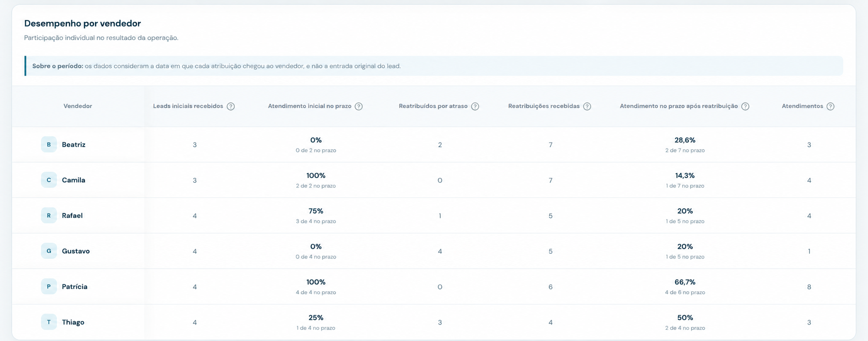Click Patrícia's Atendimentos value 8
The height and width of the screenshot is (341, 868).
(x=809, y=287)
